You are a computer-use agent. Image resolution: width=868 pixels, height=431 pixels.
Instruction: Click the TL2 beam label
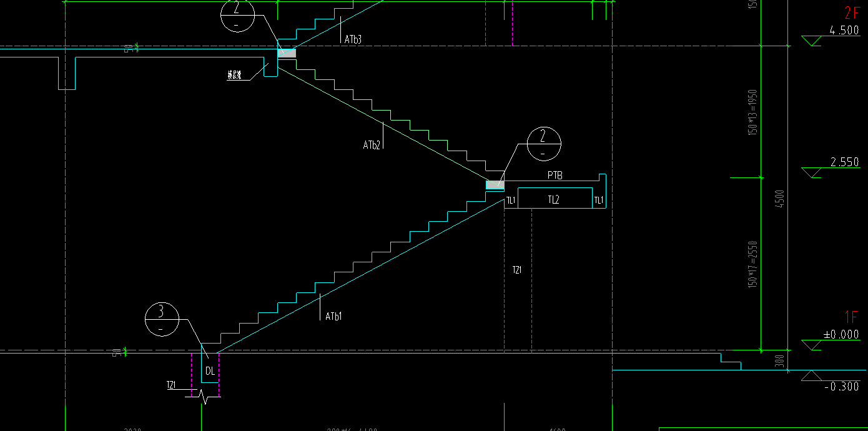[x=553, y=200]
